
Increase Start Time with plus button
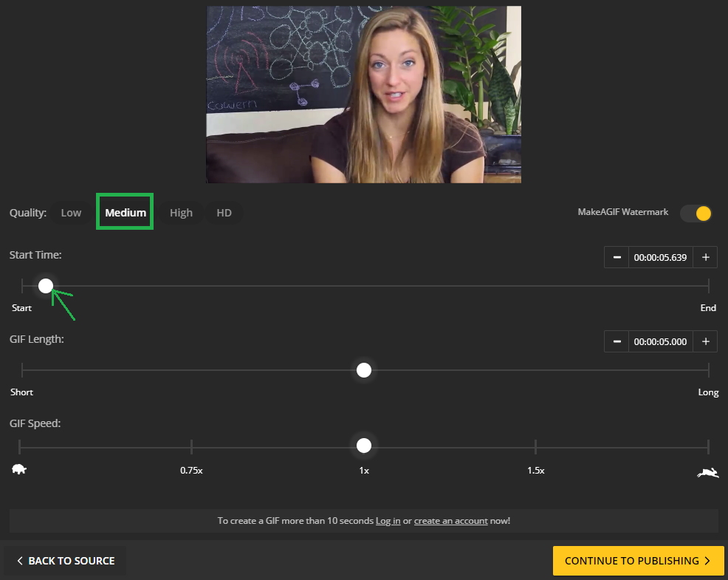tap(705, 257)
